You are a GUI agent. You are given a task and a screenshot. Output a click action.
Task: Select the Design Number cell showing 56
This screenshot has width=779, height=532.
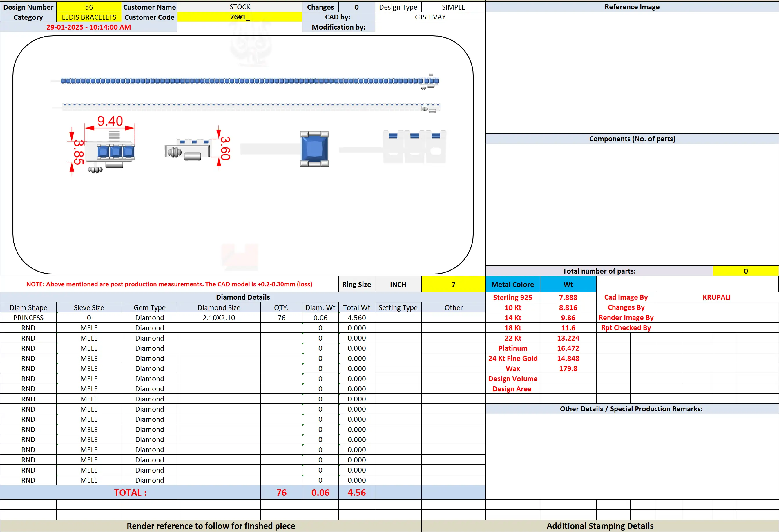click(89, 7)
